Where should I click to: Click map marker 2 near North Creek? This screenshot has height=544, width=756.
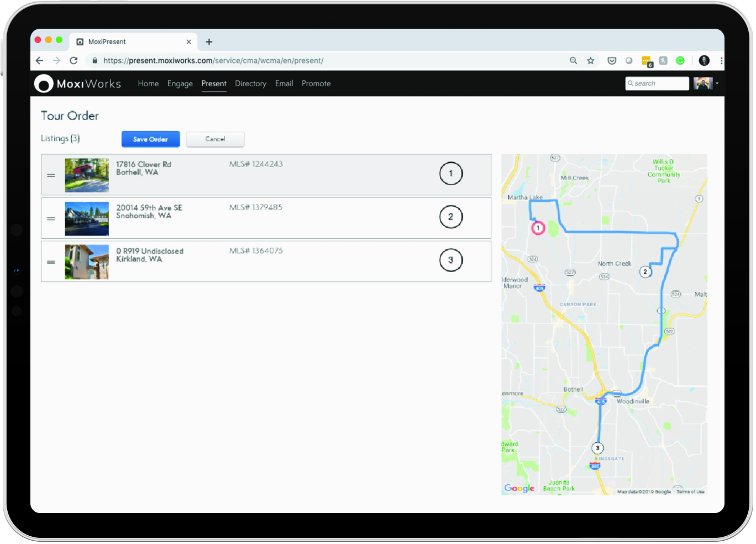coord(645,271)
